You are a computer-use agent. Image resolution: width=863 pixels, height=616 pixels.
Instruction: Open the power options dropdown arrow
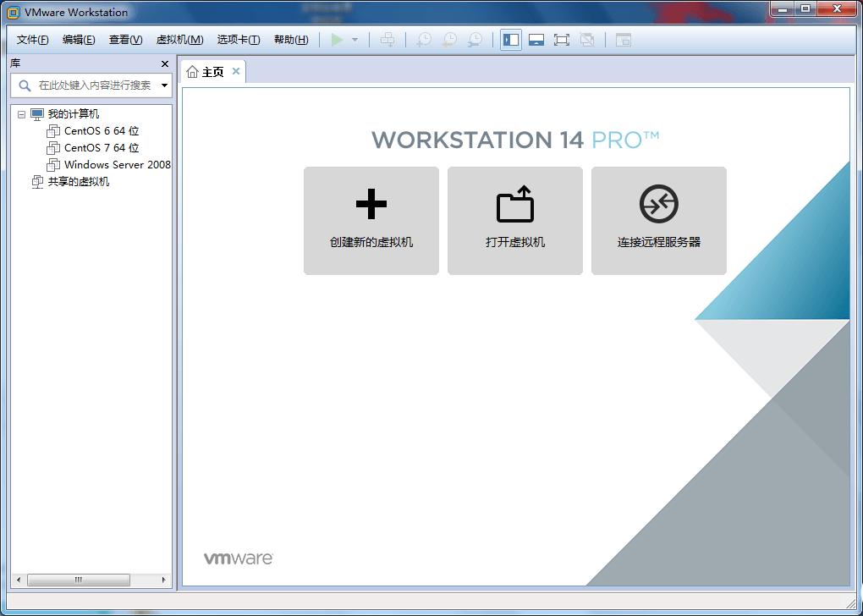[355, 40]
